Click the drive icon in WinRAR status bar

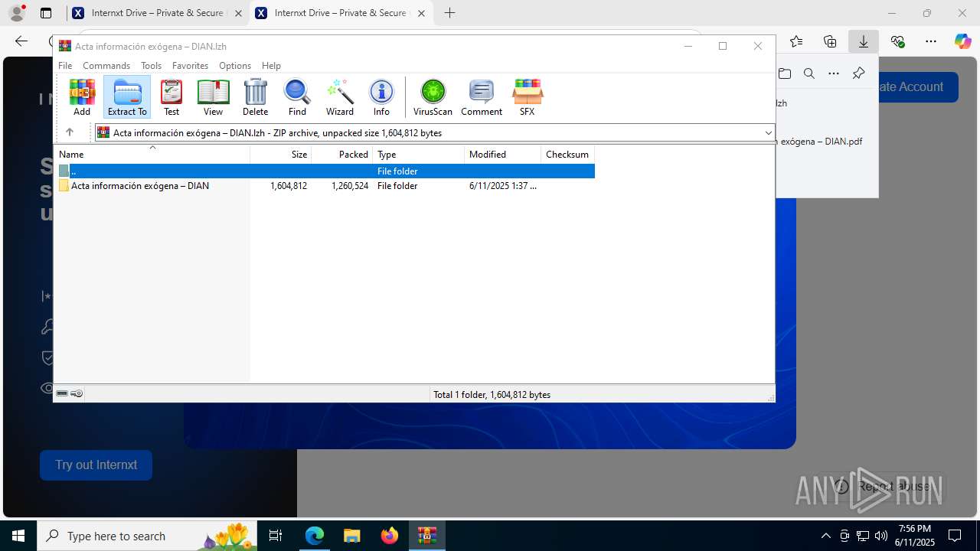62,393
